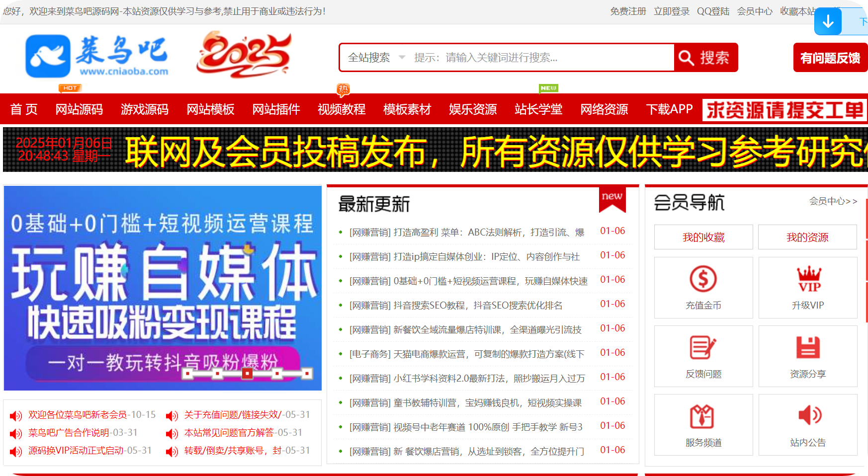Viewport: 868px width, 476px height.
Task: Click the 会员中心>> link
Action: [833, 201]
